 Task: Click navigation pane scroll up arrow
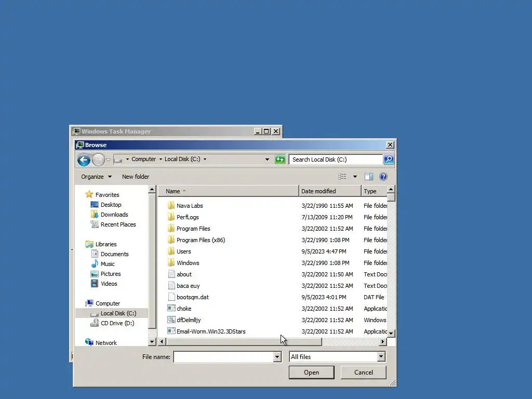pyautogui.click(x=152, y=189)
